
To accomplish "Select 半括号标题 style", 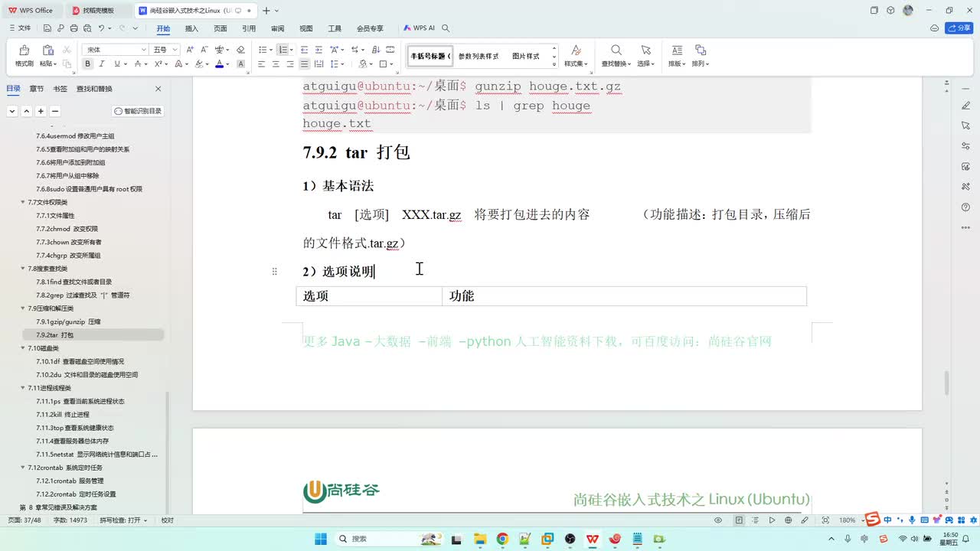I will point(430,56).
